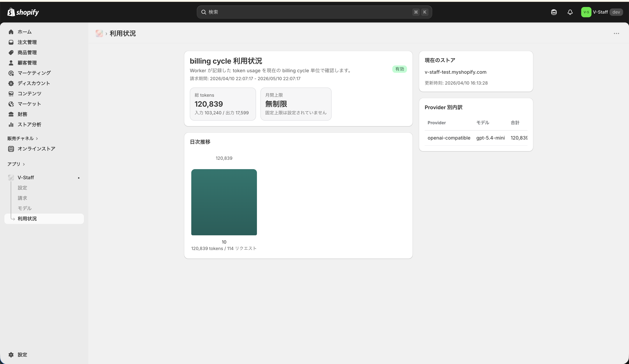Click the ホーム house icon
The height and width of the screenshot is (364, 629).
point(11,32)
